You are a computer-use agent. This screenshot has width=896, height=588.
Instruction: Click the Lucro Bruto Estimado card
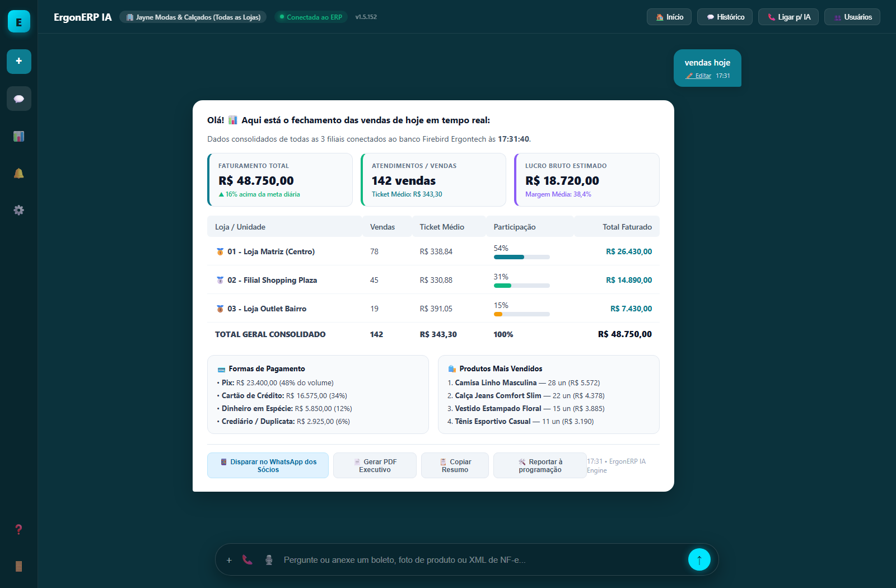(x=587, y=180)
